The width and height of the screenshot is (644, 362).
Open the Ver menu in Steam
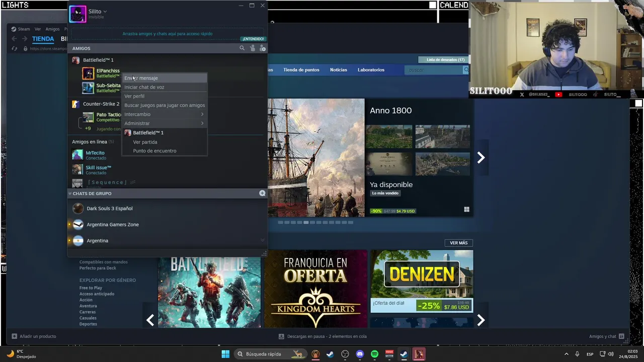tap(38, 29)
